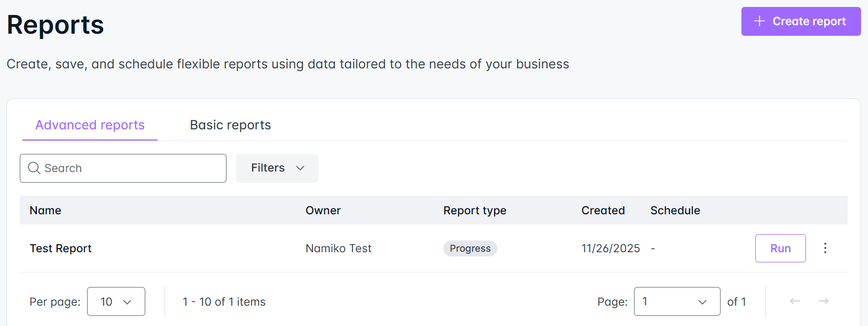The width and height of the screenshot is (868, 326).
Task: Click the Report type column header
Action: click(x=474, y=211)
